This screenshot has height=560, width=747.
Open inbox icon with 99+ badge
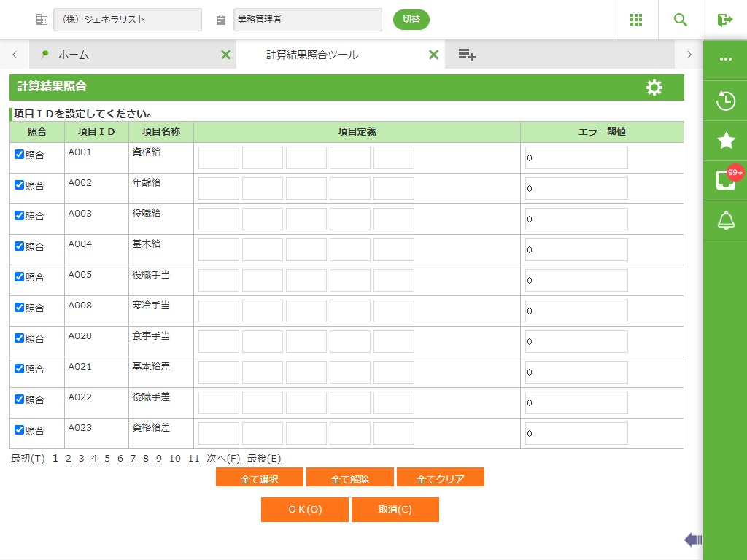pos(726,180)
